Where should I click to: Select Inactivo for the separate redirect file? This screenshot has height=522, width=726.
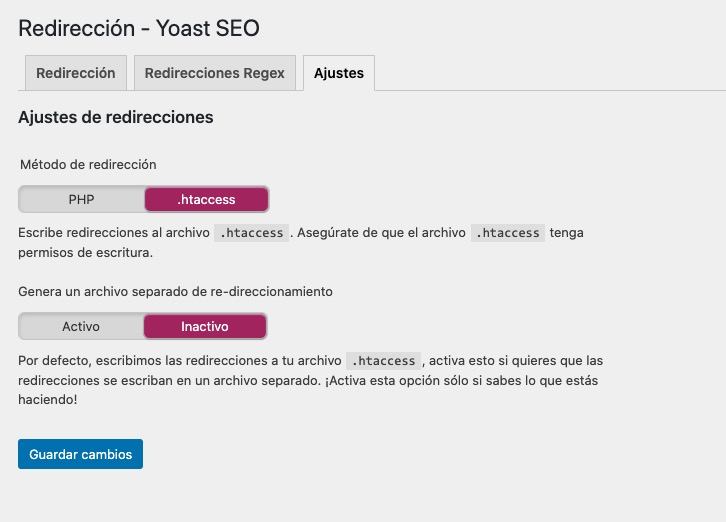coord(205,326)
